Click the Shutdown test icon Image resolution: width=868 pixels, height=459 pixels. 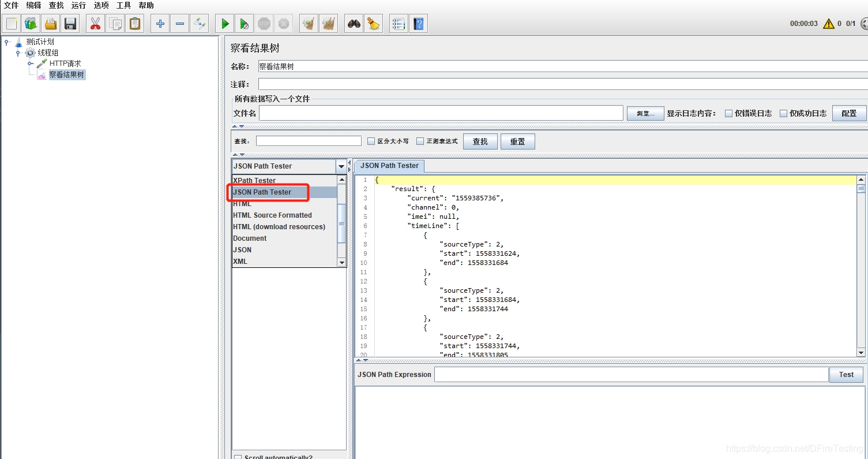click(284, 24)
